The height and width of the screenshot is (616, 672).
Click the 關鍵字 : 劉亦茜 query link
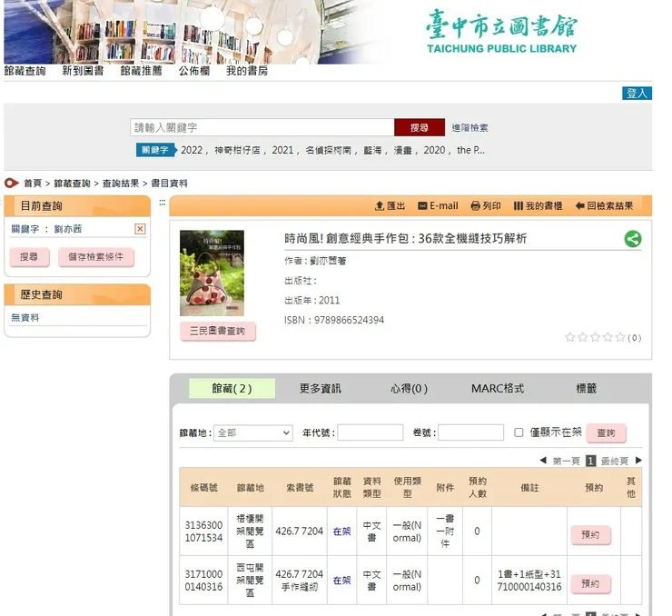pyautogui.click(x=46, y=229)
